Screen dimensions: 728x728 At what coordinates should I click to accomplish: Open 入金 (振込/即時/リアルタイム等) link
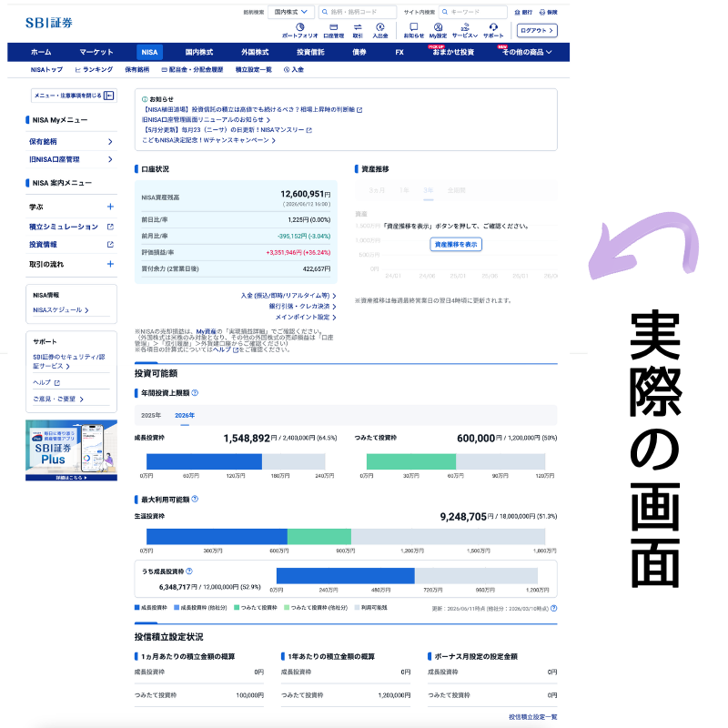point(288,296)
